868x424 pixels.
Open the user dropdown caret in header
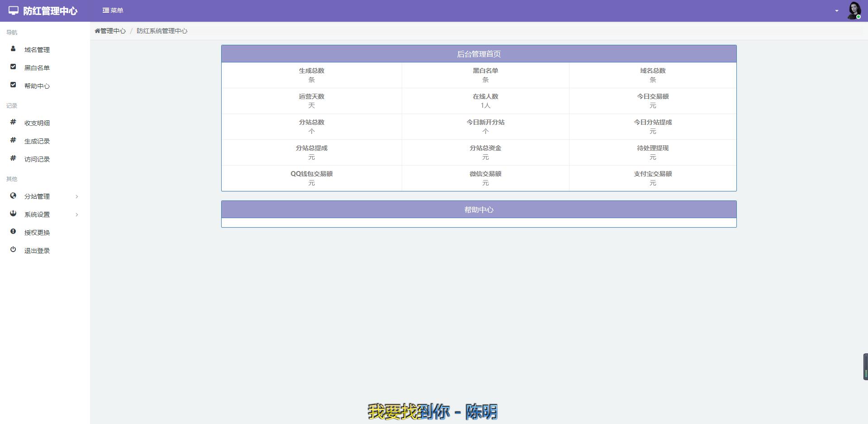(x=836, y=11)
